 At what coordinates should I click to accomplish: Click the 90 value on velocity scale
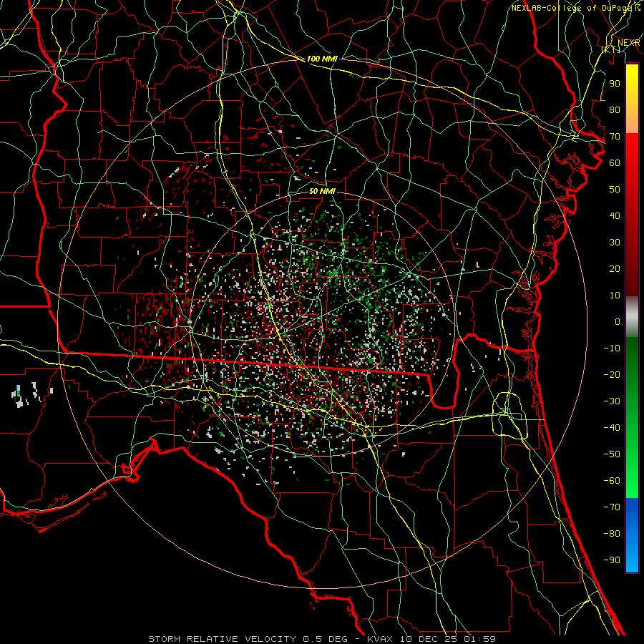[x=615, y=84]
